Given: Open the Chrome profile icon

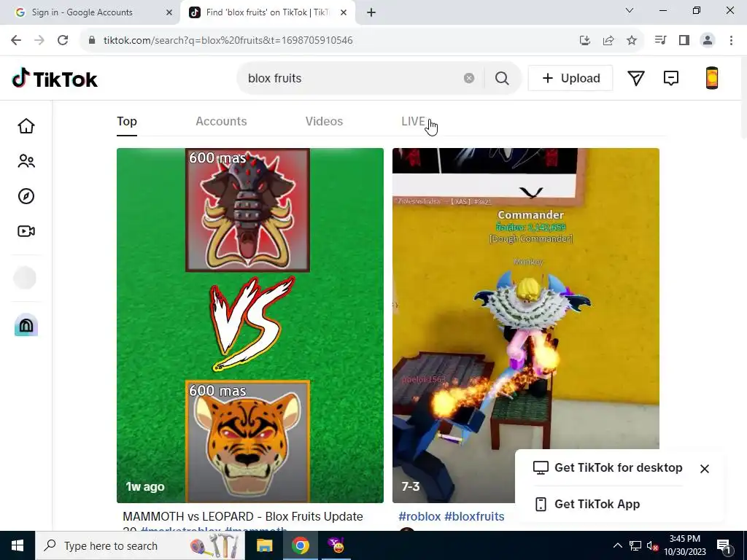Looking at the screenshot, I should tap(708, 40).
